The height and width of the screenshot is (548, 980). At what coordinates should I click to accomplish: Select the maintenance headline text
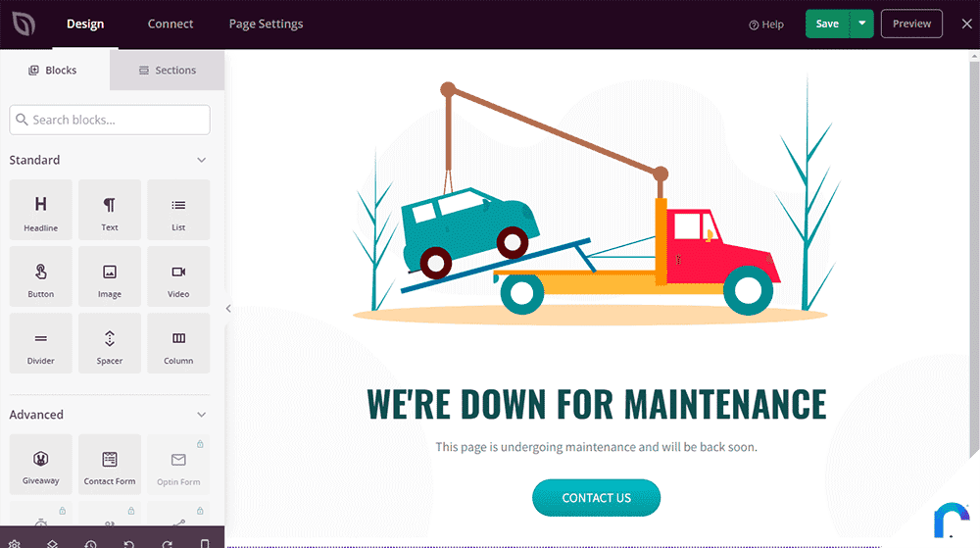pyautogui.click(x=596, y=404)
